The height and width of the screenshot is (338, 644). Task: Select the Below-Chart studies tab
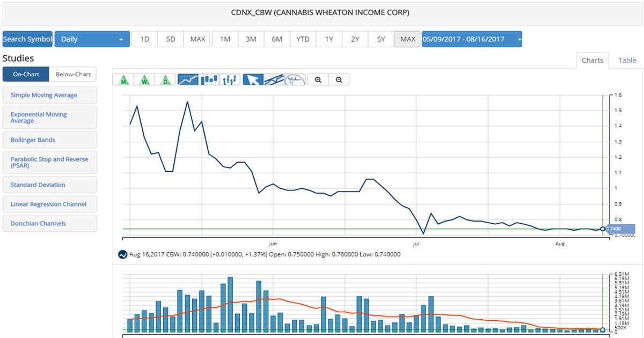tap(72, 74)
